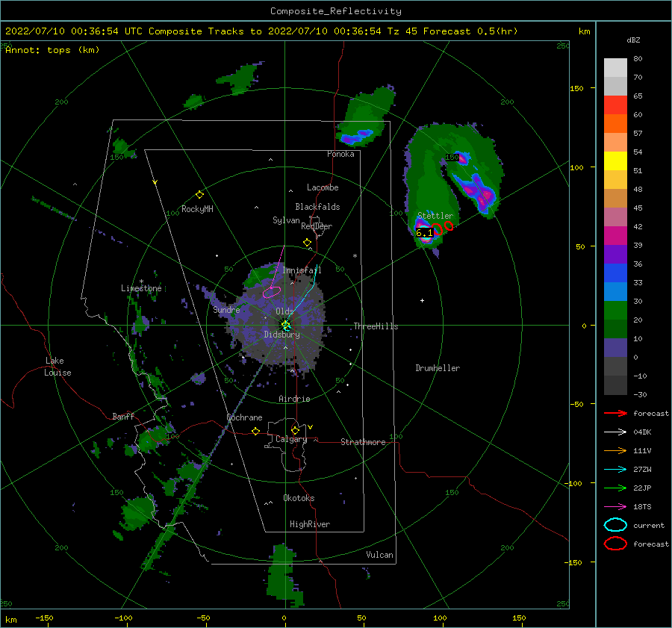
Task: Click the Strathmore town label
Action: coord(363,442)
